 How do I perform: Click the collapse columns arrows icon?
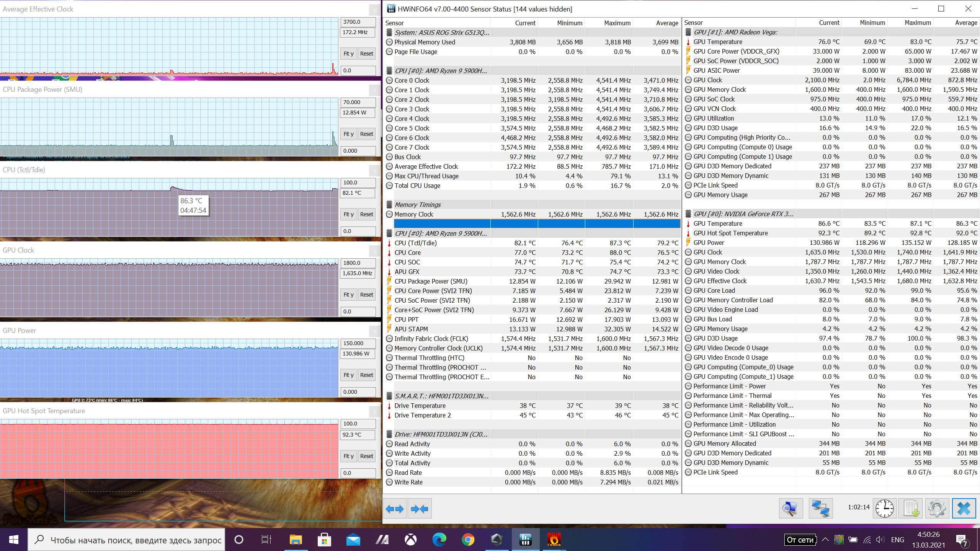pos(420,509)
